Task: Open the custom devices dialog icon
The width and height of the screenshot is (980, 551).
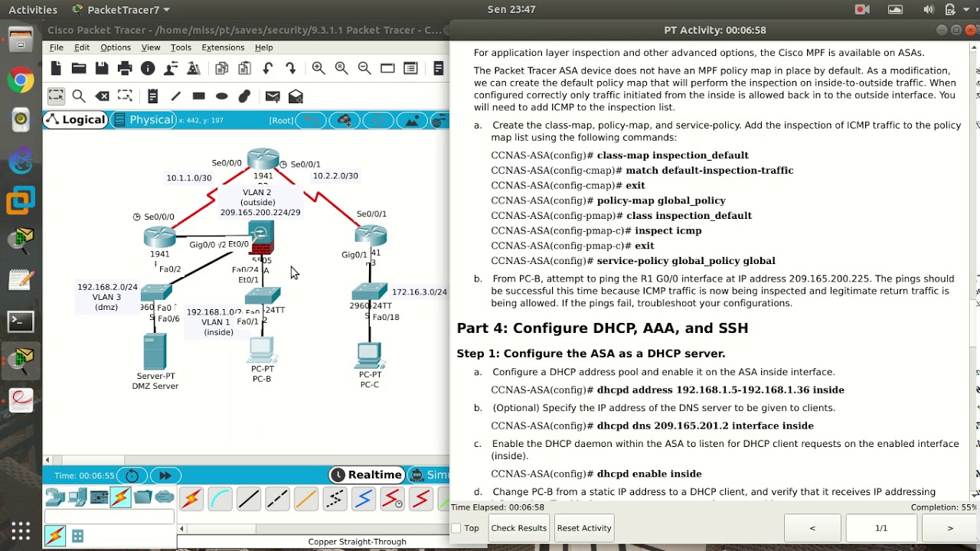Action: [x=410, y=69]
